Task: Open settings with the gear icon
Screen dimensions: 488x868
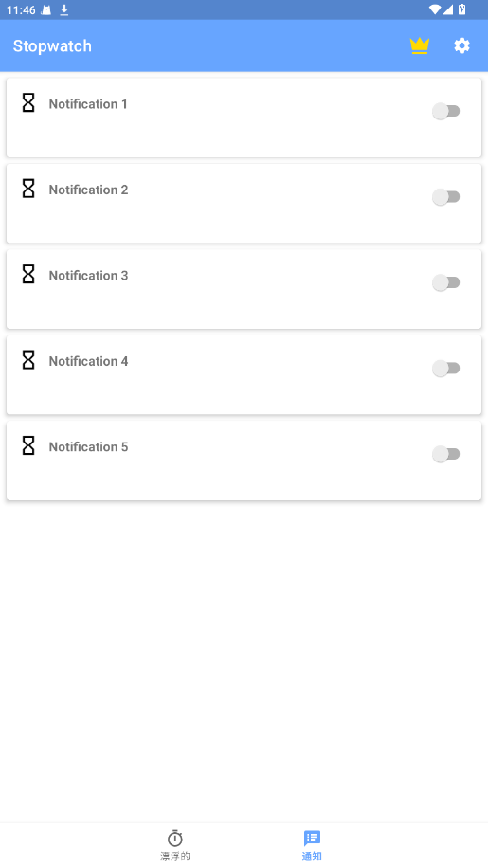Action: (462, 45)
